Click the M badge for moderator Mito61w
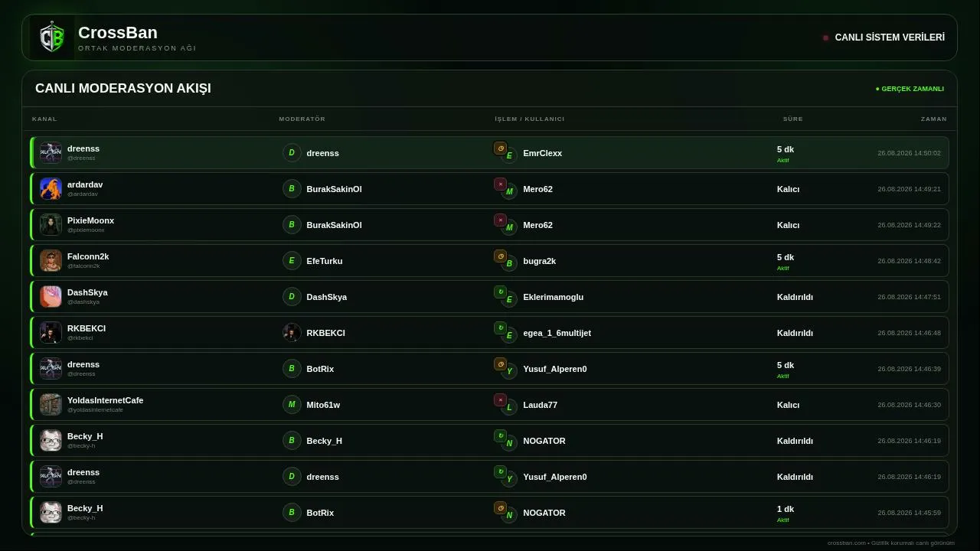This screenshot has width=980, height=551. [x=292, y=404]
